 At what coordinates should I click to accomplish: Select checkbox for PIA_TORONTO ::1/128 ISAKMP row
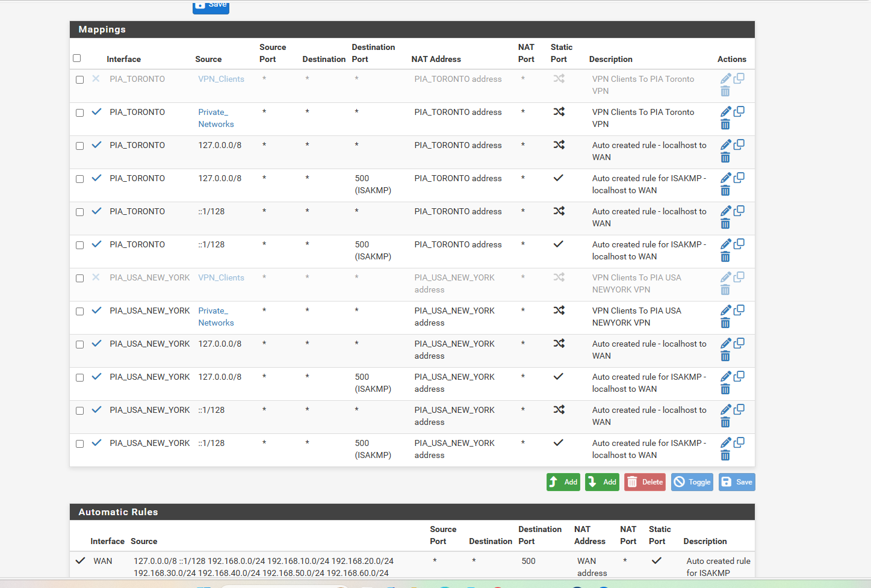point(79,245)
